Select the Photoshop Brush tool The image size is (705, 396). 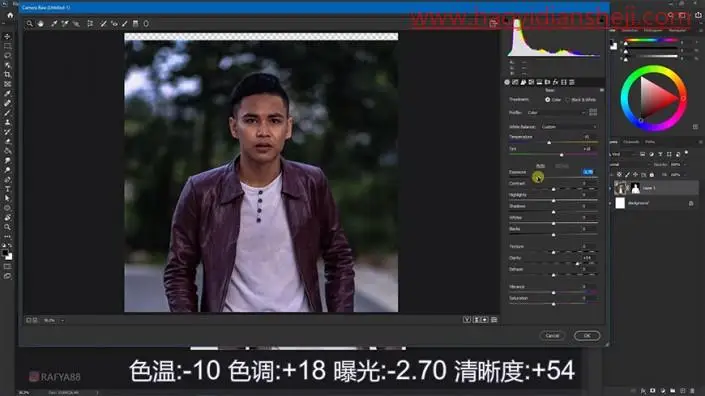coord(7,113)
